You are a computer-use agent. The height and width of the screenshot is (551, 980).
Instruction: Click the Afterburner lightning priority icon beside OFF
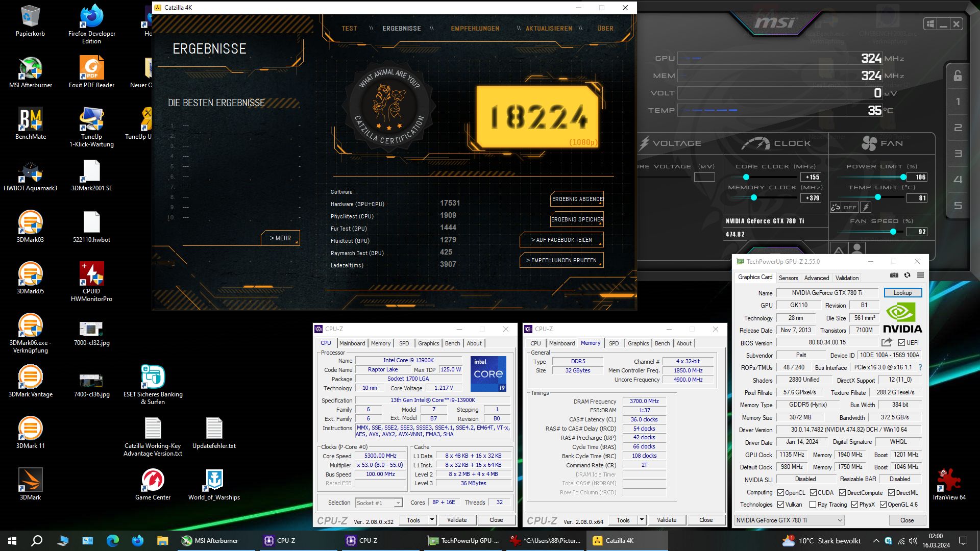866,207
